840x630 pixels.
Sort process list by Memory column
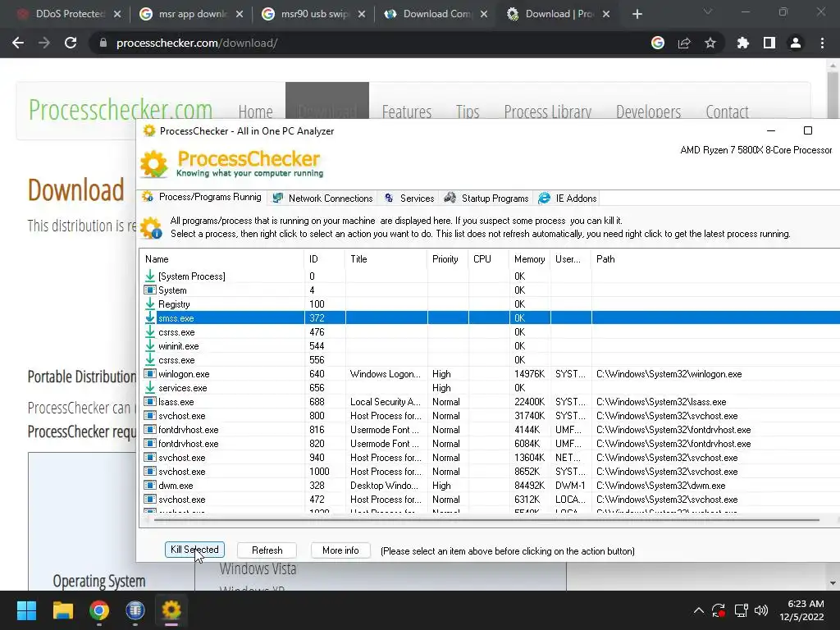pyautogui.click(x=529, y=258)
